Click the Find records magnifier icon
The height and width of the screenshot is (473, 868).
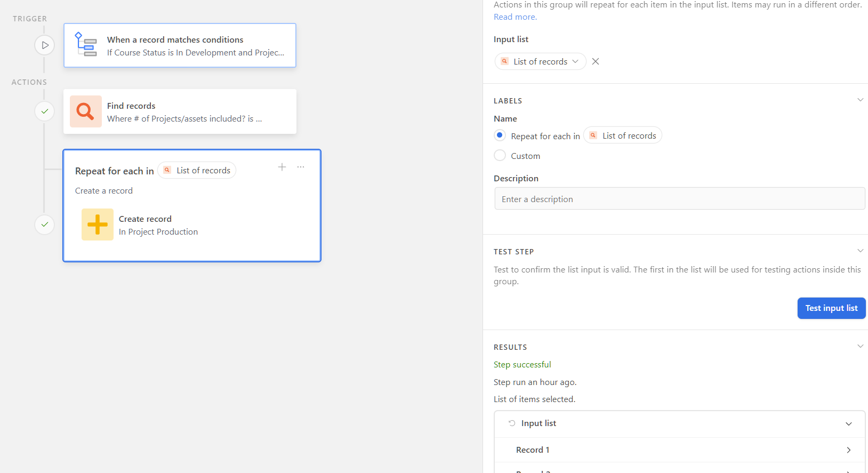coord(85,111)
